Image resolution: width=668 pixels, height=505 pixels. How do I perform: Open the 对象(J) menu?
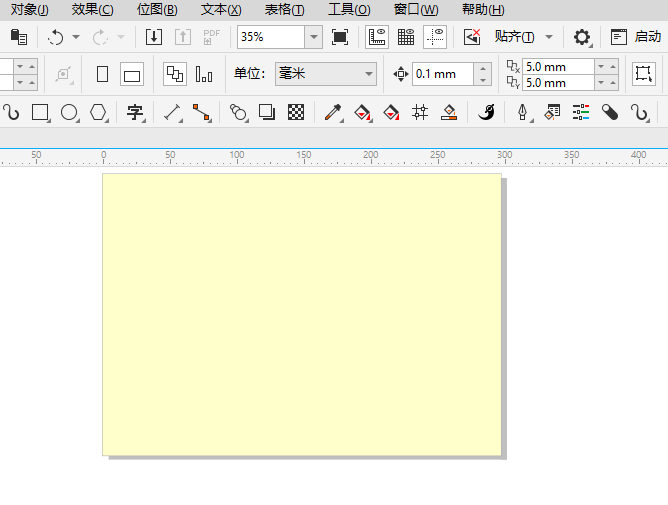pyautogui.click(x=29, y=9)
